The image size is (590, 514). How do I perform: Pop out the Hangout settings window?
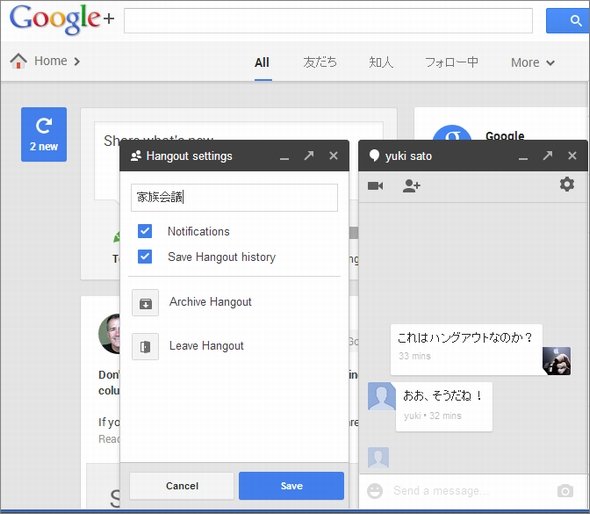pos(309,155)
